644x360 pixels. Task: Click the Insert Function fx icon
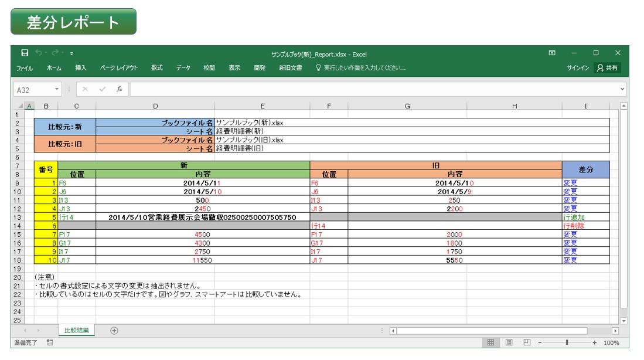point(119,90)
